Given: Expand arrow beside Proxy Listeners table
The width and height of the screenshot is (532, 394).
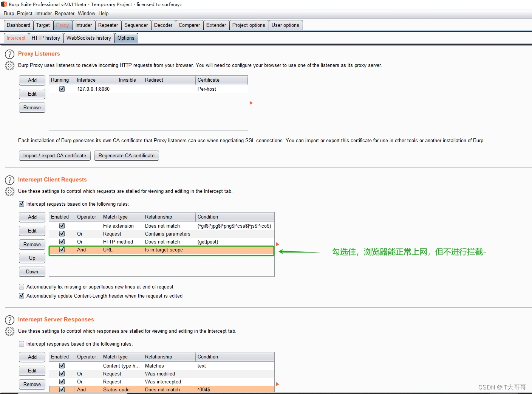Looking at the screenshot, I should pyautogui.click(x=251, y=103).
